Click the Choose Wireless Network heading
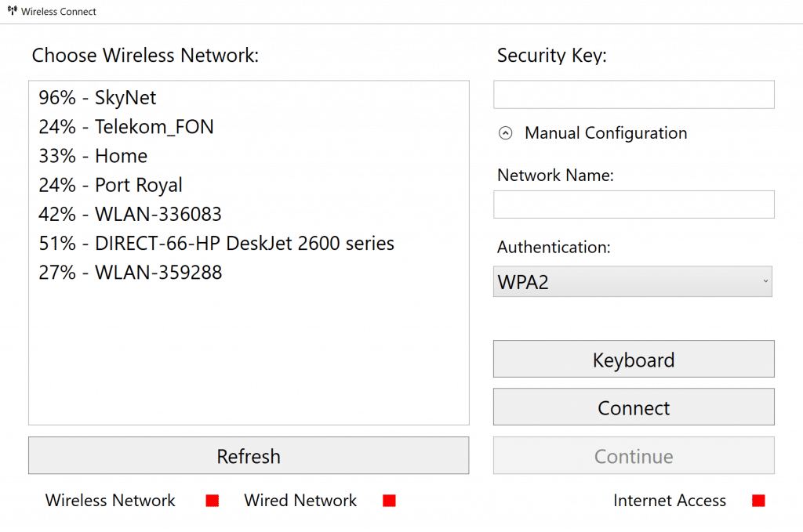 (x=145, y=56)
